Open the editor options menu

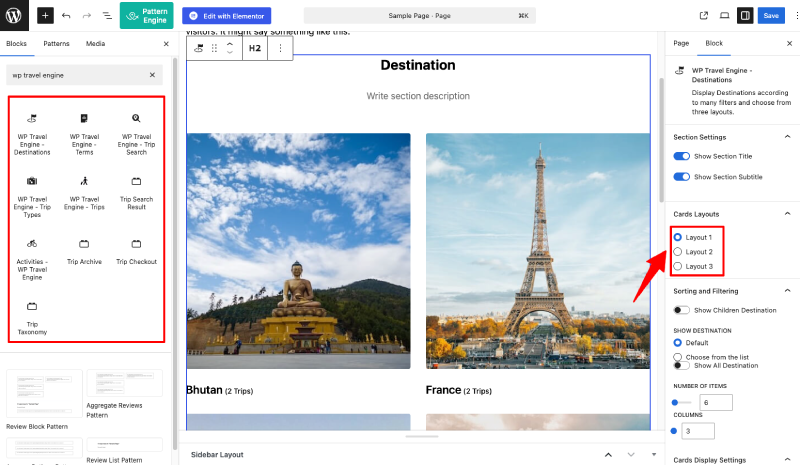tap(796, 16)
